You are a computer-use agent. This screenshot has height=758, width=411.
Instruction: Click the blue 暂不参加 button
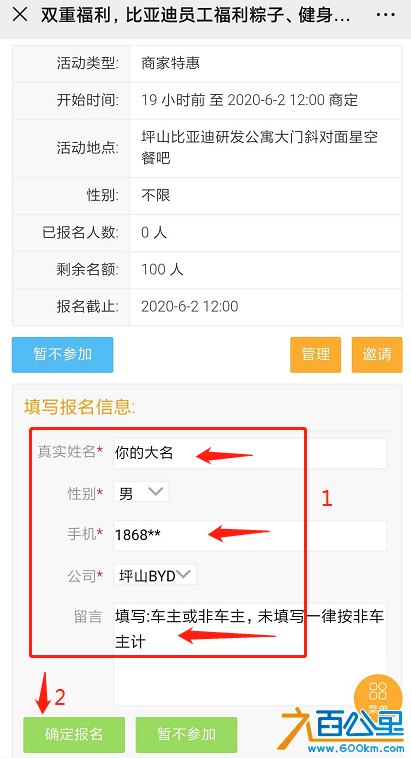point(62,355)
